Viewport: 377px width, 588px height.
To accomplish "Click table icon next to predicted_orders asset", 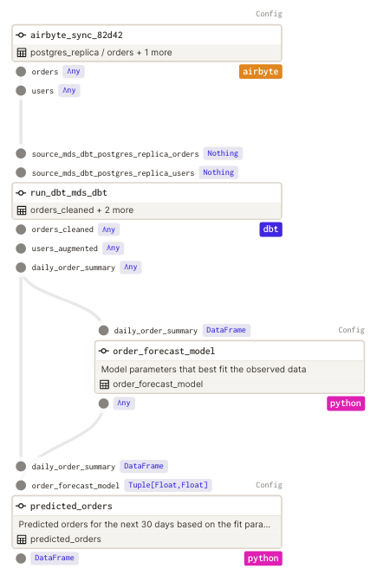I will coord(22,540).
